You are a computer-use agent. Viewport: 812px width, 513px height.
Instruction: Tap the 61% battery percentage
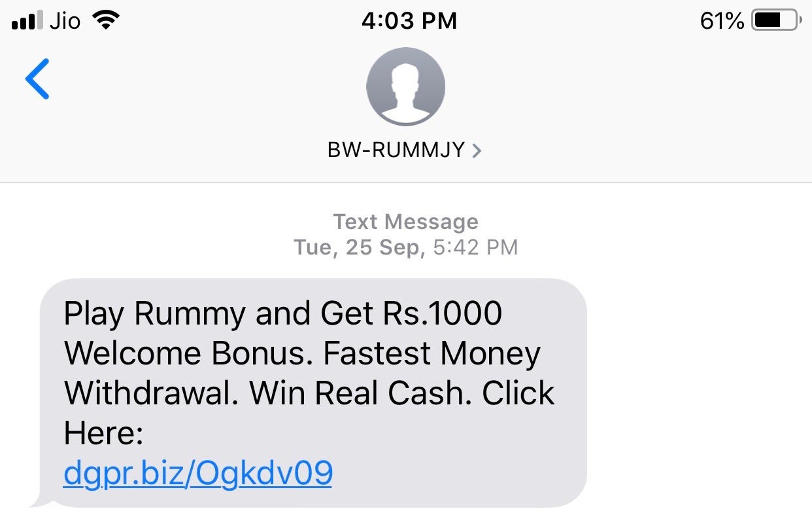pos(722,21)
